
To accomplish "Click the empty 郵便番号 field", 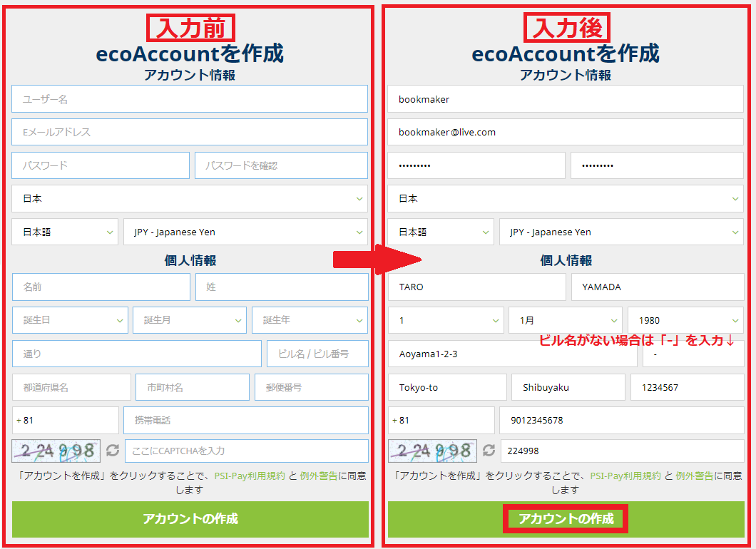I will pyautogui.click(x=312, y=387).
